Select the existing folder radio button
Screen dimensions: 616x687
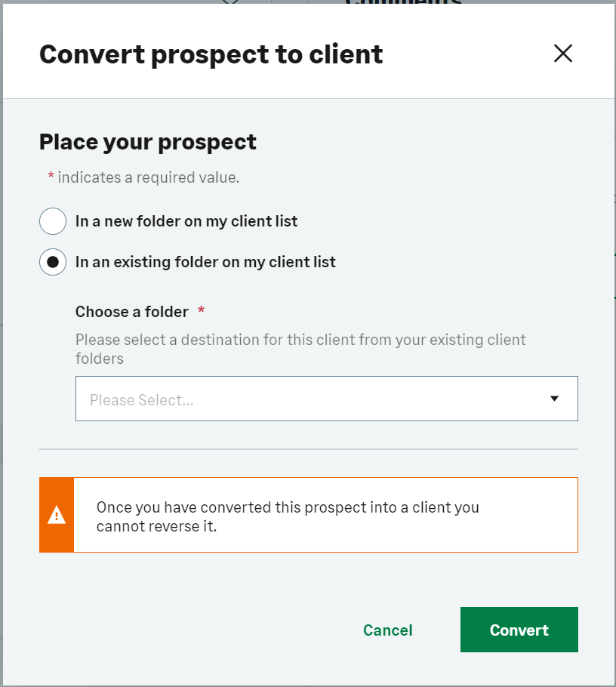pos(53,262)
